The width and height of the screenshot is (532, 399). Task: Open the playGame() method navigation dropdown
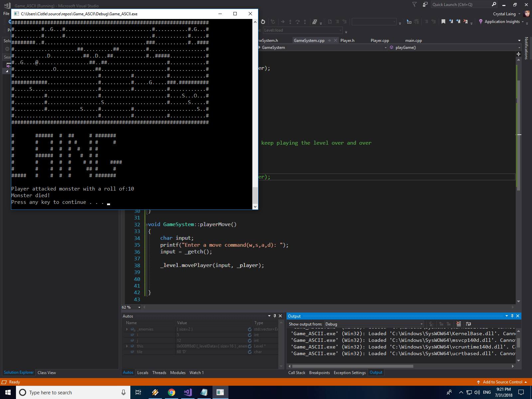pyautogui.click(x=514, y=47)
